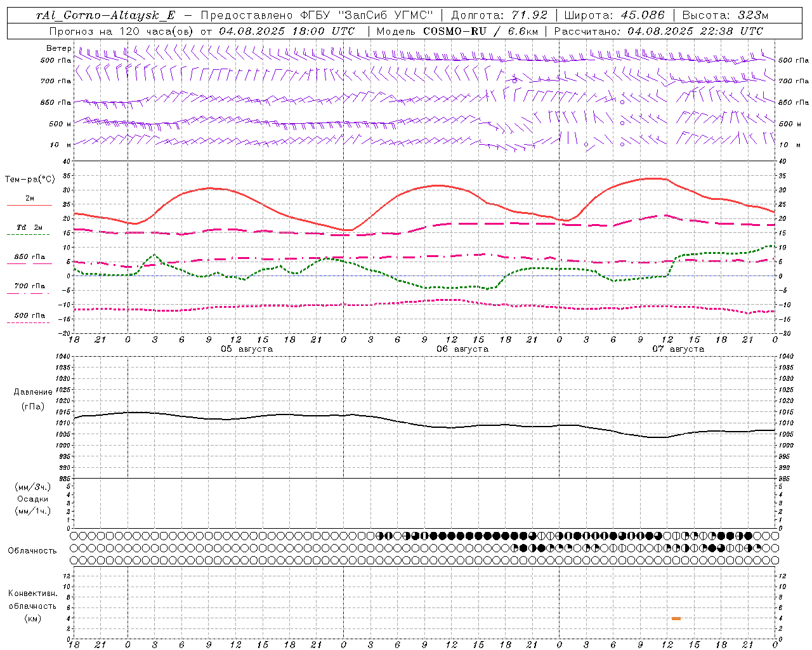Click the Модель COSMO-RU / 6.6км label

[x=457, y=31]
